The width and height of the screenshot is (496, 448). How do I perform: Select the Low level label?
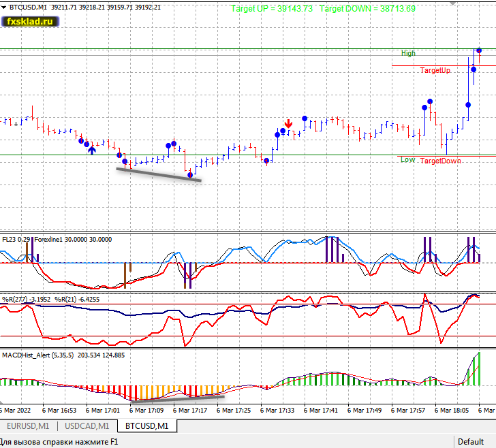click(x=407, y=160)
